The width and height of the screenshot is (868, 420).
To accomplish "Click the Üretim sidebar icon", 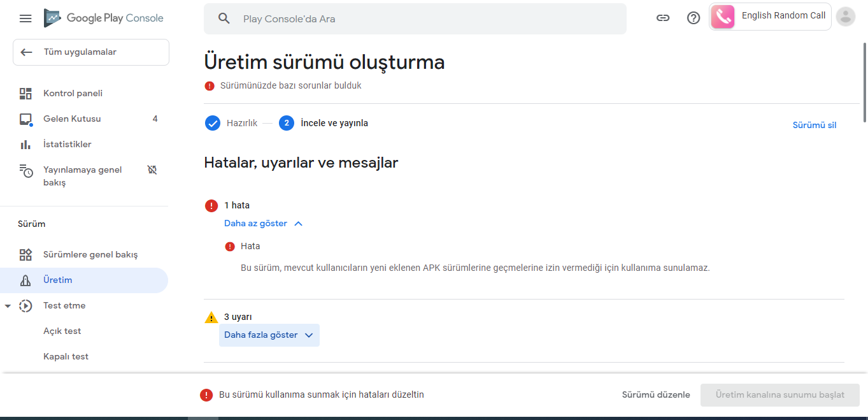I will coord(25,280).
